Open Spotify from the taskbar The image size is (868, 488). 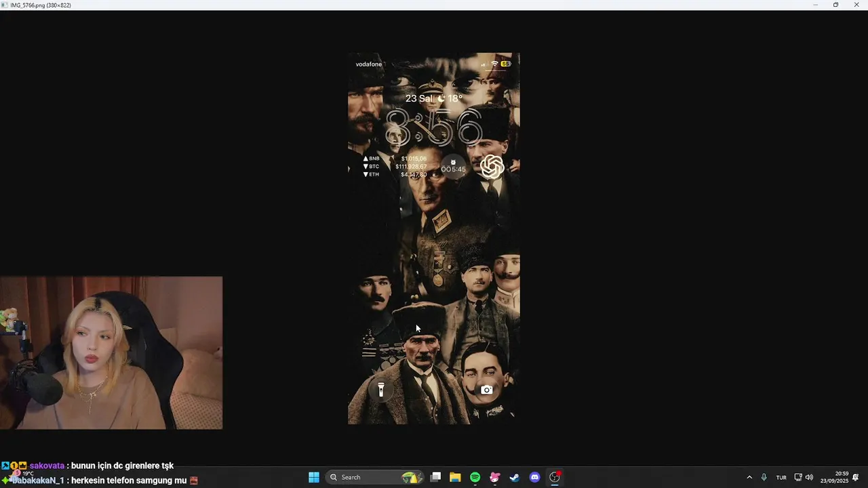475,477
